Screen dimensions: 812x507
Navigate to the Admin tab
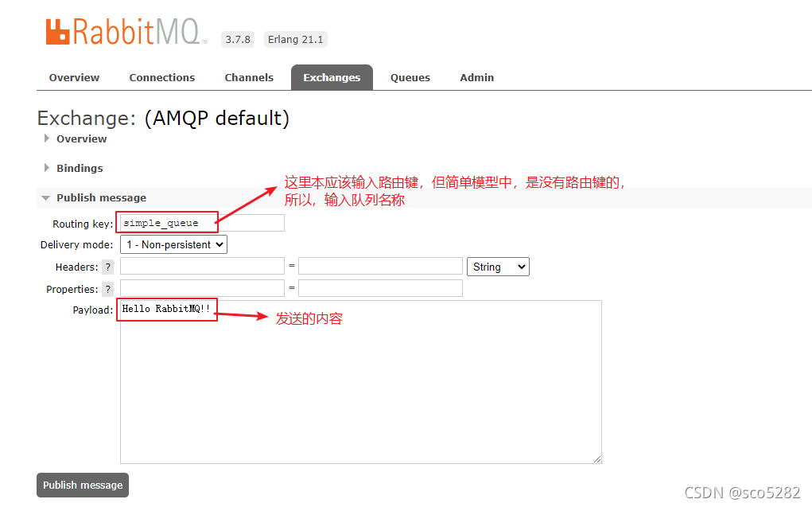coord(477,77)
